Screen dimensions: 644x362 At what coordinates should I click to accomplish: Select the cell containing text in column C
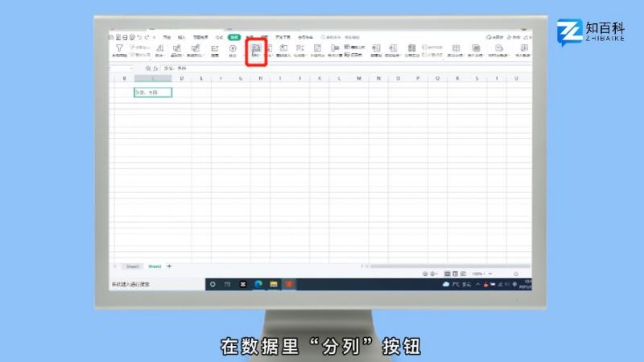coord(152,93)
